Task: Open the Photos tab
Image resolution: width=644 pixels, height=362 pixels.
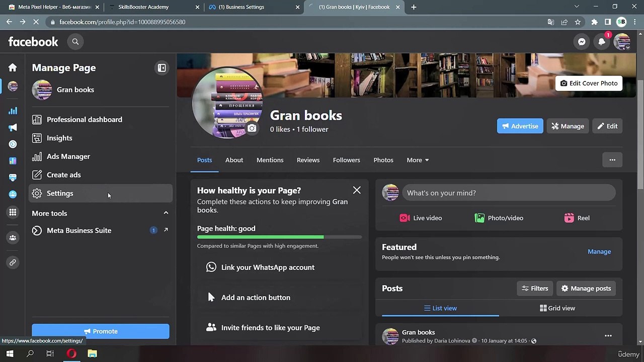Action: click(x=383, y=160)
